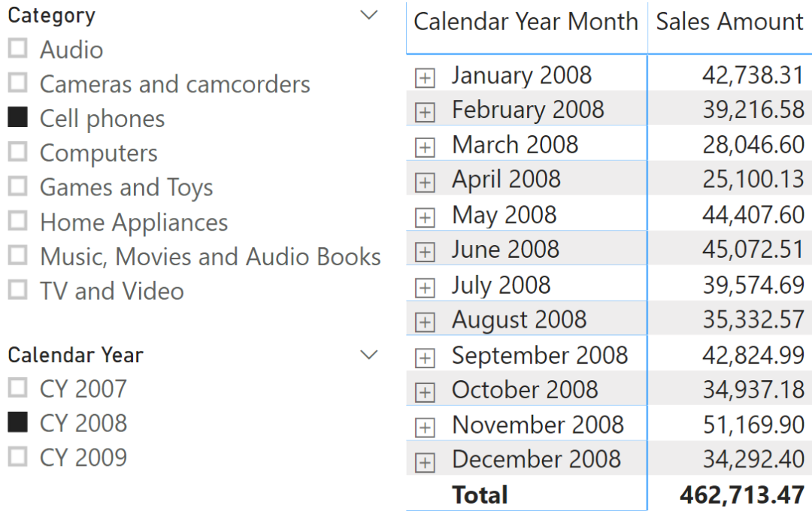Enable the CY 2009 checkbox
Viewport: 812px width, 511px height.
[x=18, y=456]
